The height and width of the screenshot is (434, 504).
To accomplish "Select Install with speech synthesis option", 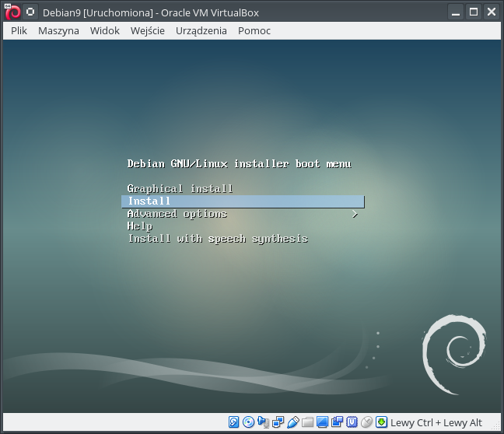I will (218, 239).
